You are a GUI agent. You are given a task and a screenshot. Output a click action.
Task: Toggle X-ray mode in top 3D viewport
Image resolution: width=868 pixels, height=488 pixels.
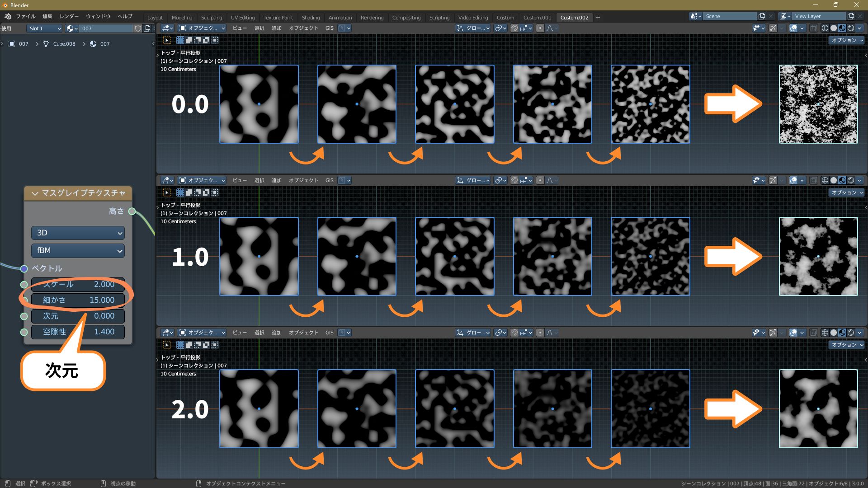pyautogui.click(x=813, y=28)
